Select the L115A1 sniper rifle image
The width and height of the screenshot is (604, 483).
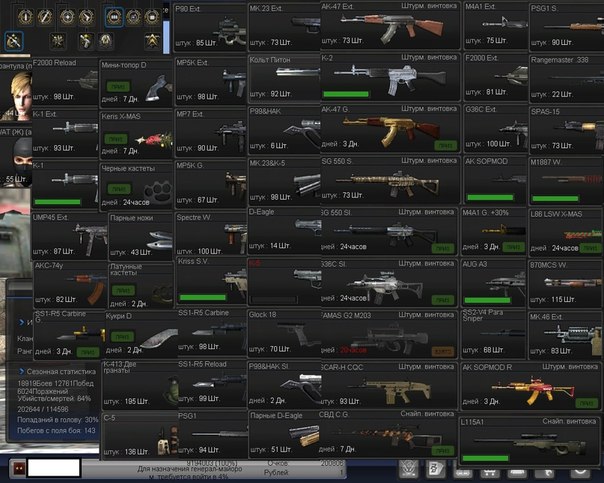click(531, 443)
